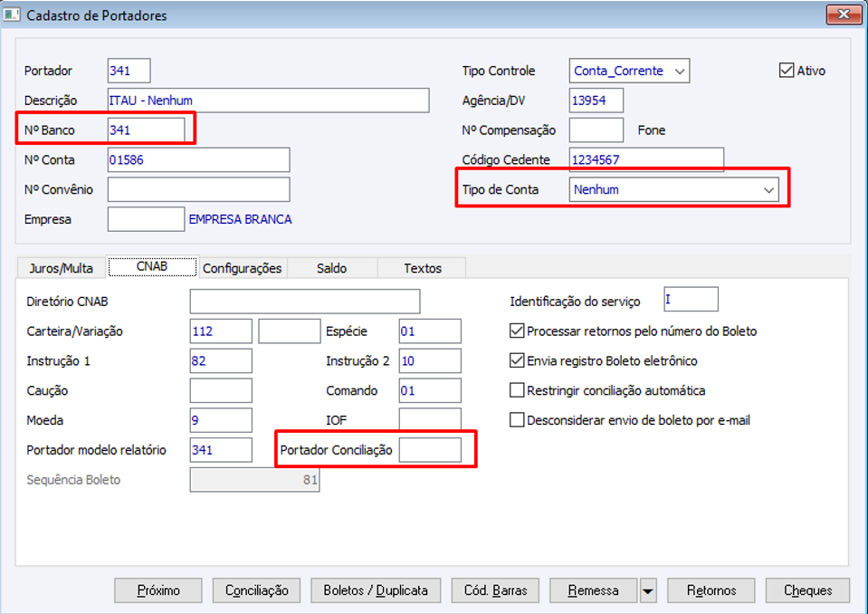Focus the Diretório CNAB input field
The width and height of the screenshot is (868, 614).
coord(305,302)
